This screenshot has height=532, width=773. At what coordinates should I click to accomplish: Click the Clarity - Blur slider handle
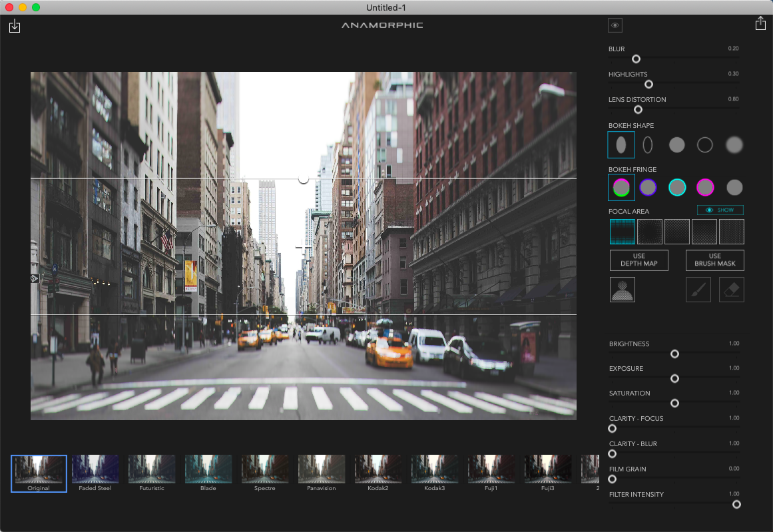[613, 453]
